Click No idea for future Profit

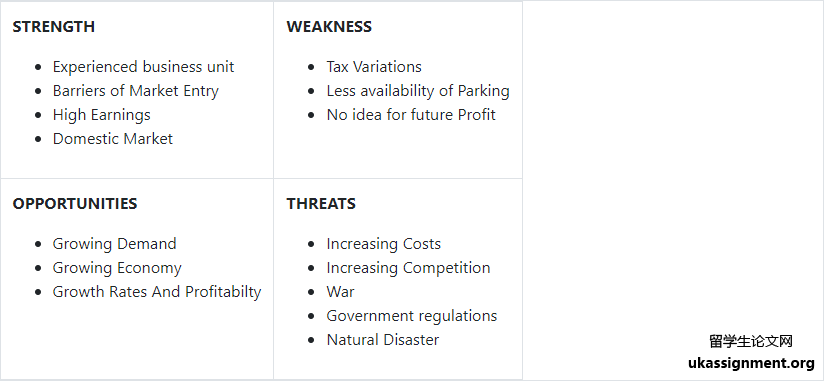[411, 115]
